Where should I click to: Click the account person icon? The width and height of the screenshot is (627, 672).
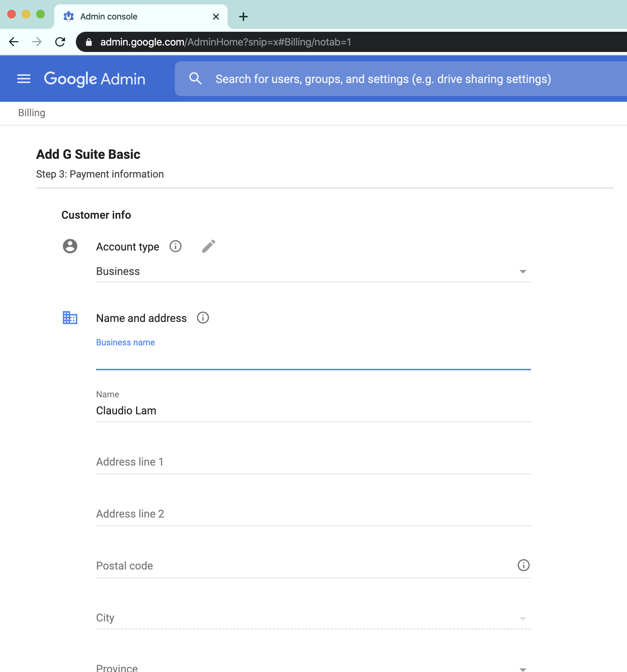click(x=70, y=246)
